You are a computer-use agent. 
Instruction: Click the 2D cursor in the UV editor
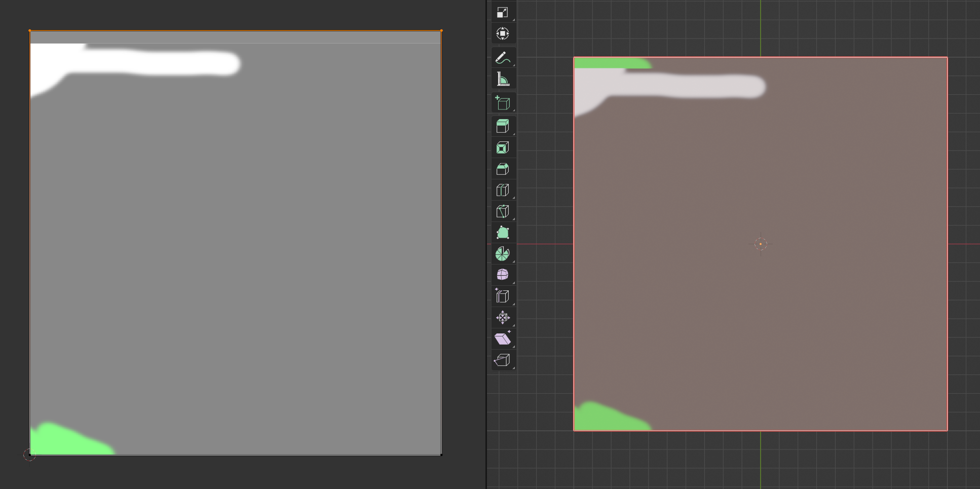(29, 455)
